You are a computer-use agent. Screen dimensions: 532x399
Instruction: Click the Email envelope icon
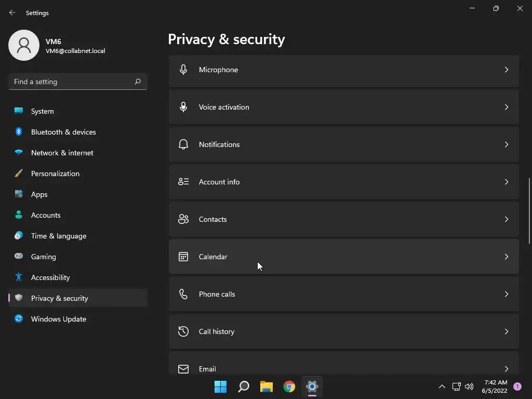(183, 369)
